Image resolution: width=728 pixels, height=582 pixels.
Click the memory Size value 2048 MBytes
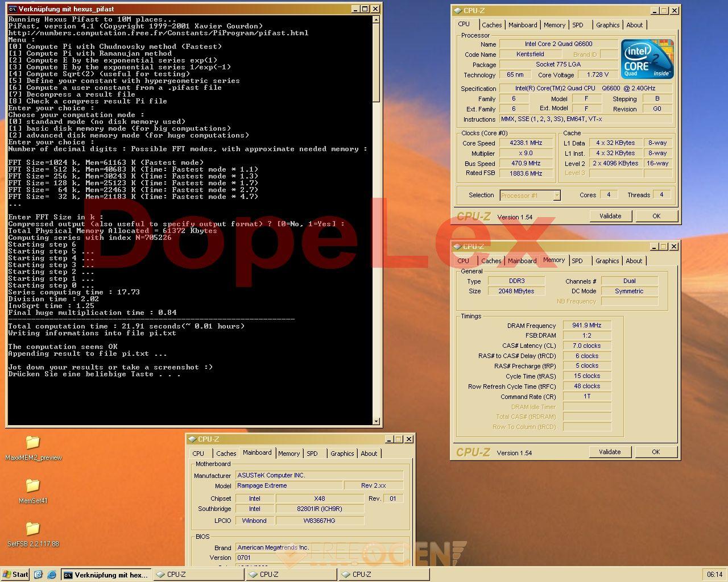(516, 291)
